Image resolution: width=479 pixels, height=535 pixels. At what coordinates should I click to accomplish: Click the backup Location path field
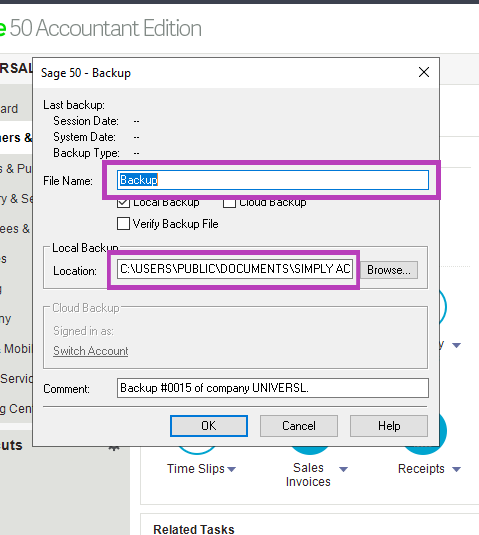pos(235,269)
